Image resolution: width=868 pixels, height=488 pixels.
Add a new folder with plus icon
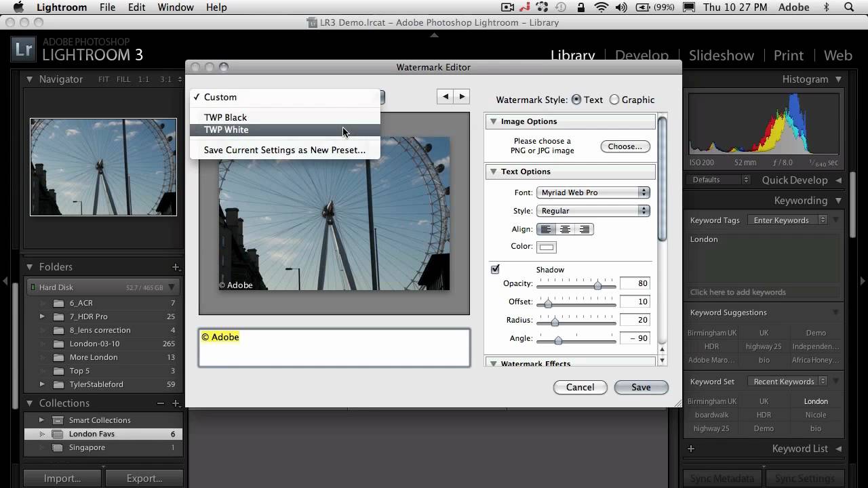click(x=176, y=267)
